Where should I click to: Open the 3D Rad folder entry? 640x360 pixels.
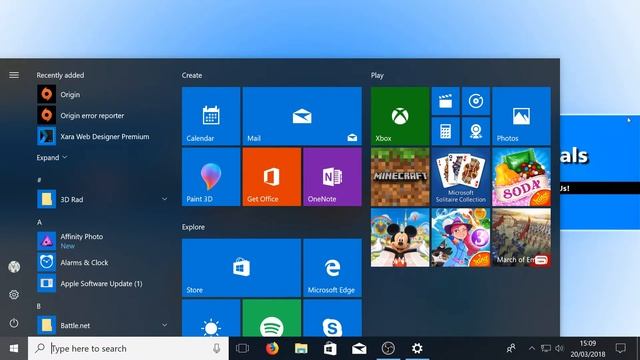pos(102,199)
